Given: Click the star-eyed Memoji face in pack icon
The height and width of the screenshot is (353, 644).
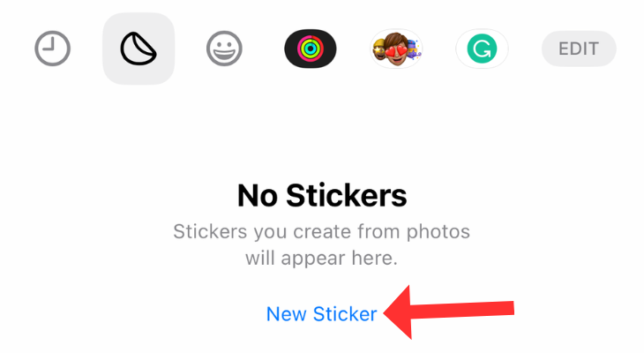Looking at the screenshot, I should 378,50.
